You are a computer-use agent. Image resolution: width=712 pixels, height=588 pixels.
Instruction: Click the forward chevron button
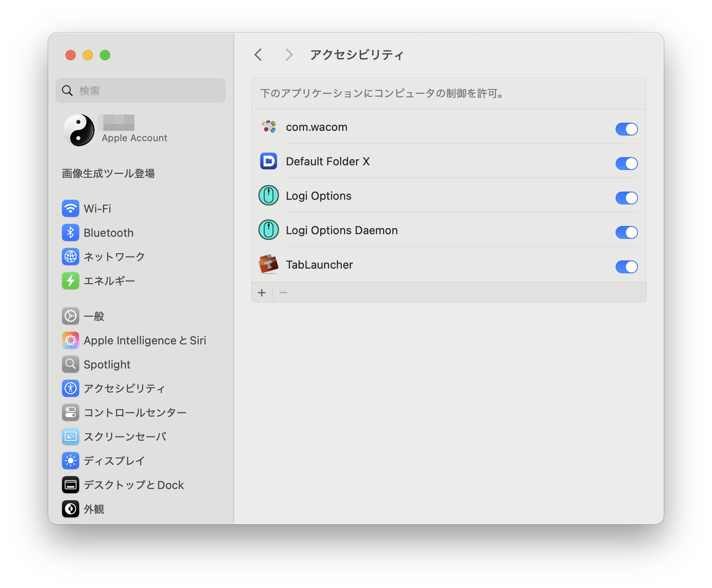289,55
